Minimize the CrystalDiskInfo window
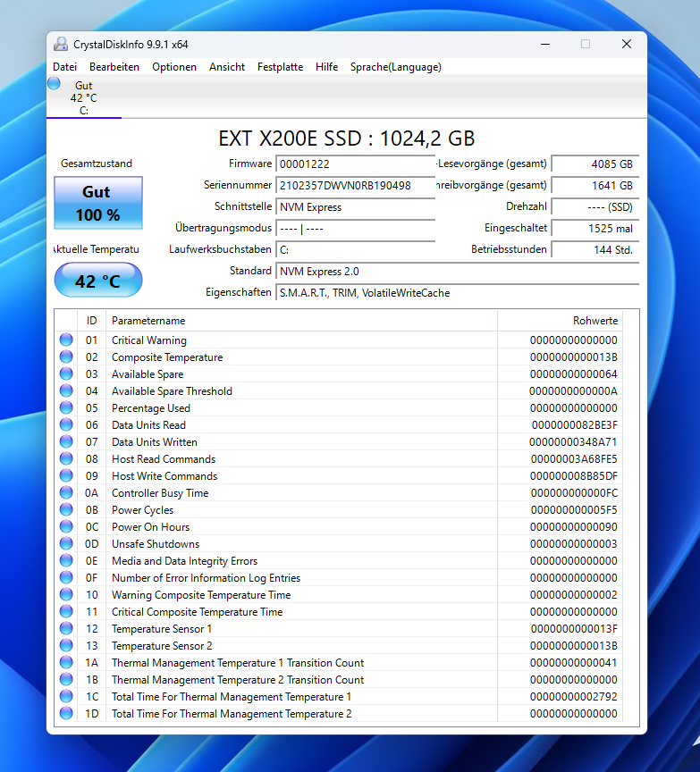The height and width of the screenshot is (772, 700). coord(545,45)
